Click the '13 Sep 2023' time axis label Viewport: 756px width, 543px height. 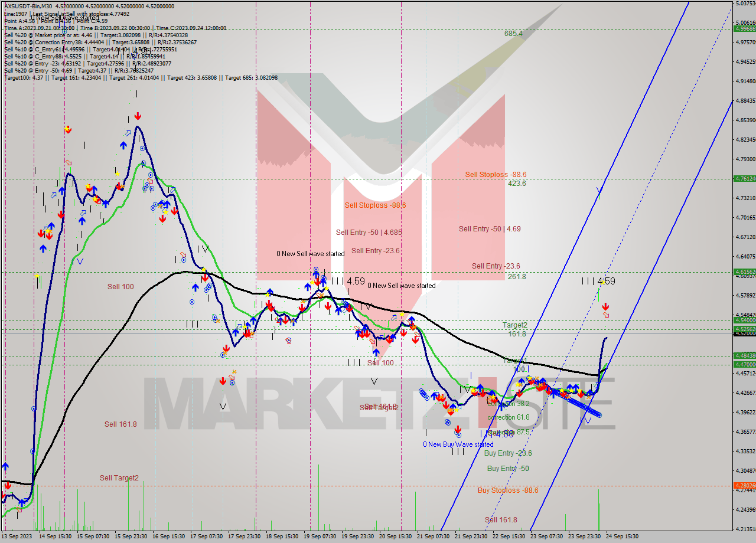pos(15,537)
